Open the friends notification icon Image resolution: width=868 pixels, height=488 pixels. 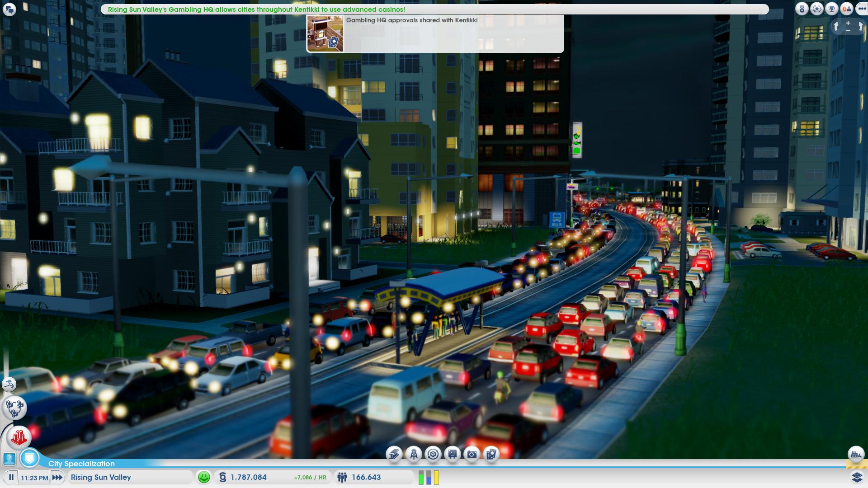847,9
